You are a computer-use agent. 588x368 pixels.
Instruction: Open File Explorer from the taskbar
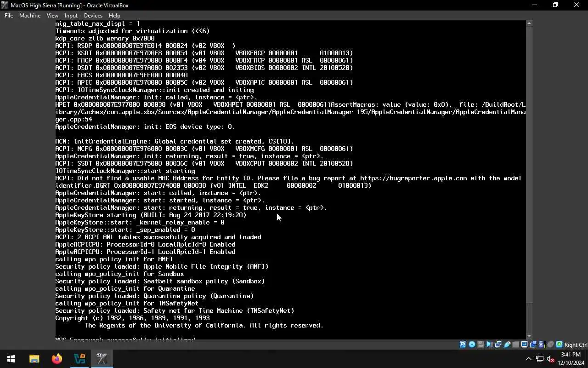(x=34, y=359)
